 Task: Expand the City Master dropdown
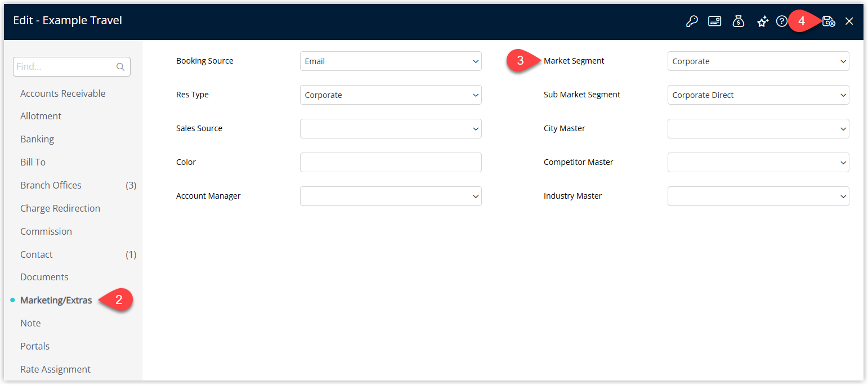click(x=758, y=129)
